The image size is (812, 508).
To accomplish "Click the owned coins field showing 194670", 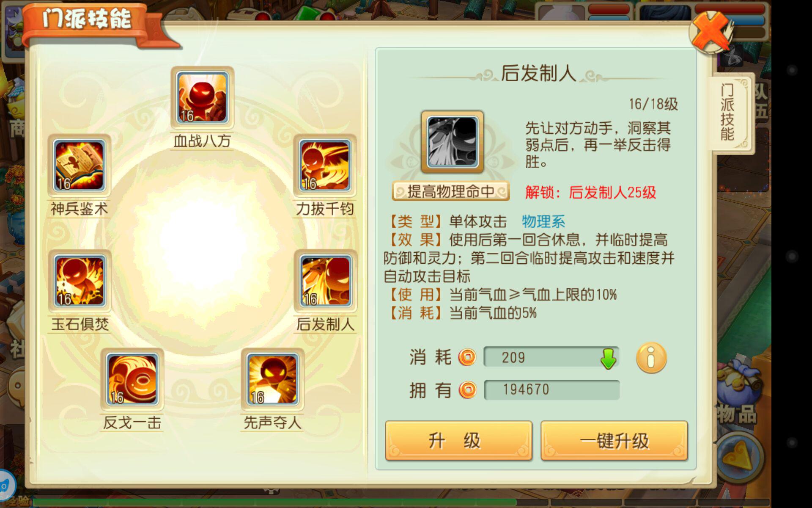I will pos(551,389).
